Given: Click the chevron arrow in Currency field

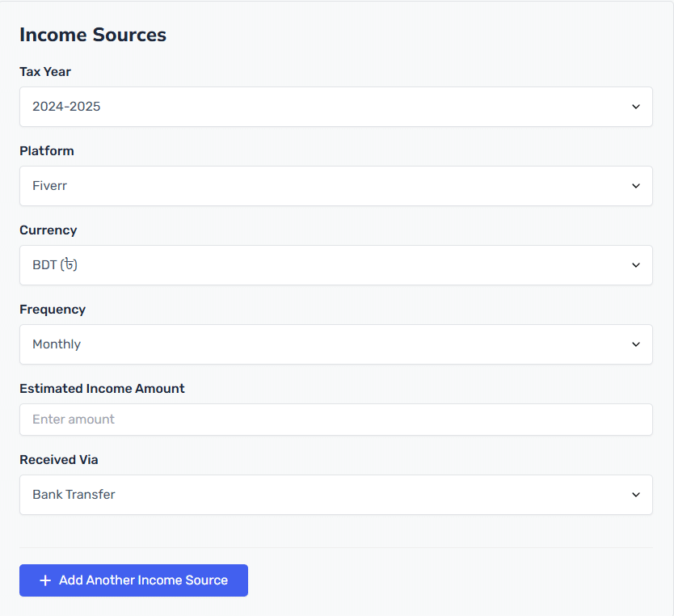Looking at the screenshot, I should pyautogui.click(x=636, y=265).
